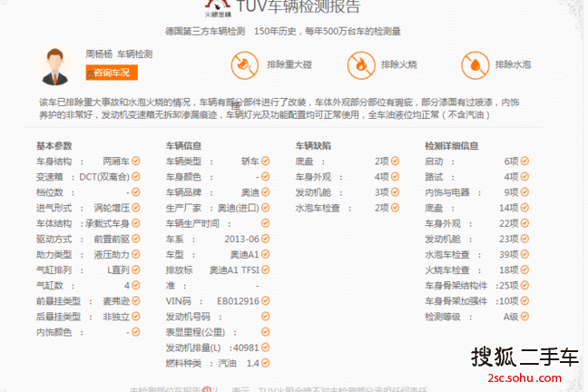Click the 基本参数 section heading

click(x=54, y=146)
